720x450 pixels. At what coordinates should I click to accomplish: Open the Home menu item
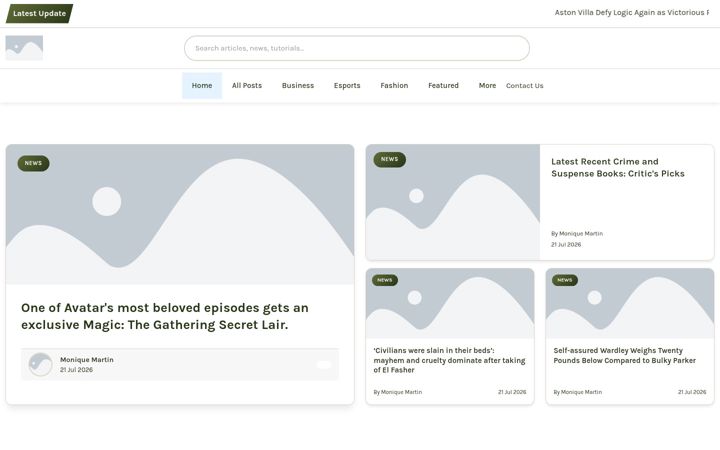pos(202,85)
